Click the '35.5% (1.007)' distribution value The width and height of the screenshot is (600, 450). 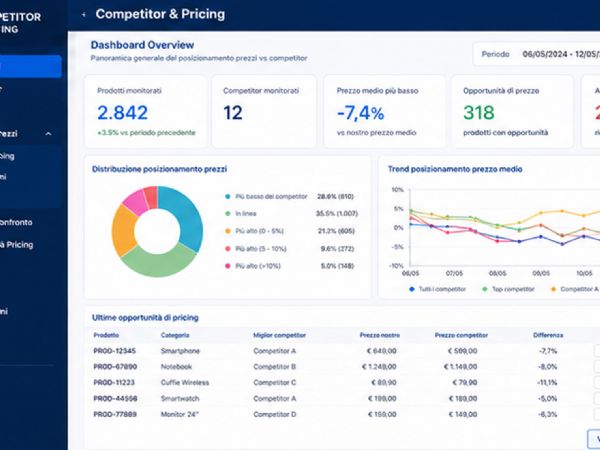pos(337,214)
